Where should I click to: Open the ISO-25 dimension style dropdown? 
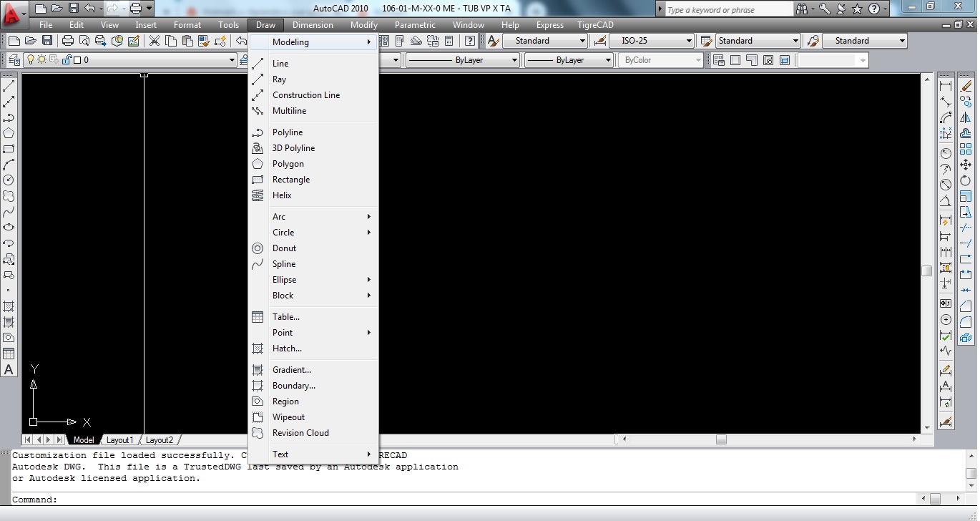[x=688, y=41]
